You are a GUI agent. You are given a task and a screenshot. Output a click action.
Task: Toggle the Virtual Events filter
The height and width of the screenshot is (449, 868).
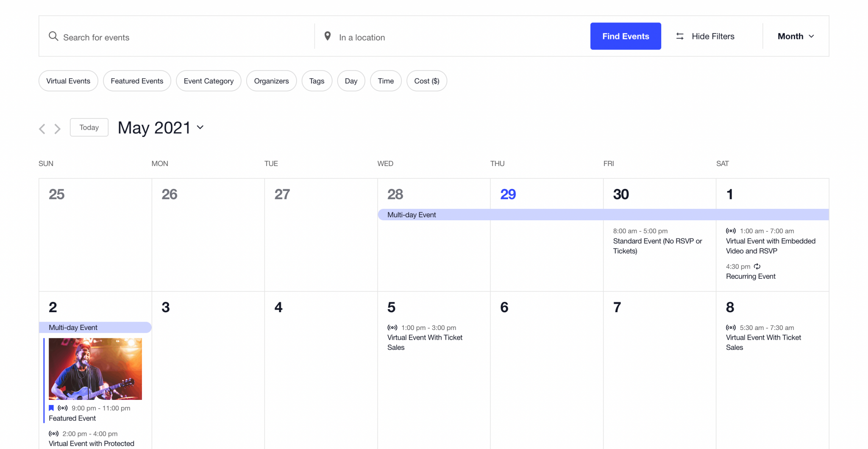[68, 80]
